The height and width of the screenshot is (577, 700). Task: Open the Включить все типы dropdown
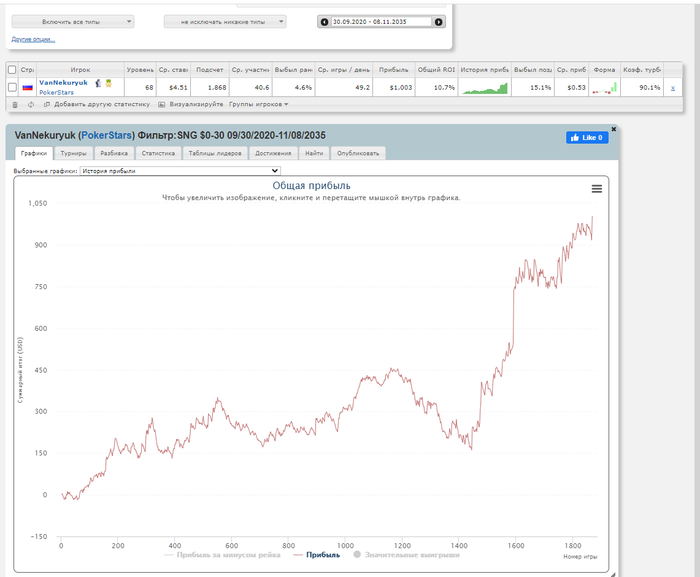73,21
